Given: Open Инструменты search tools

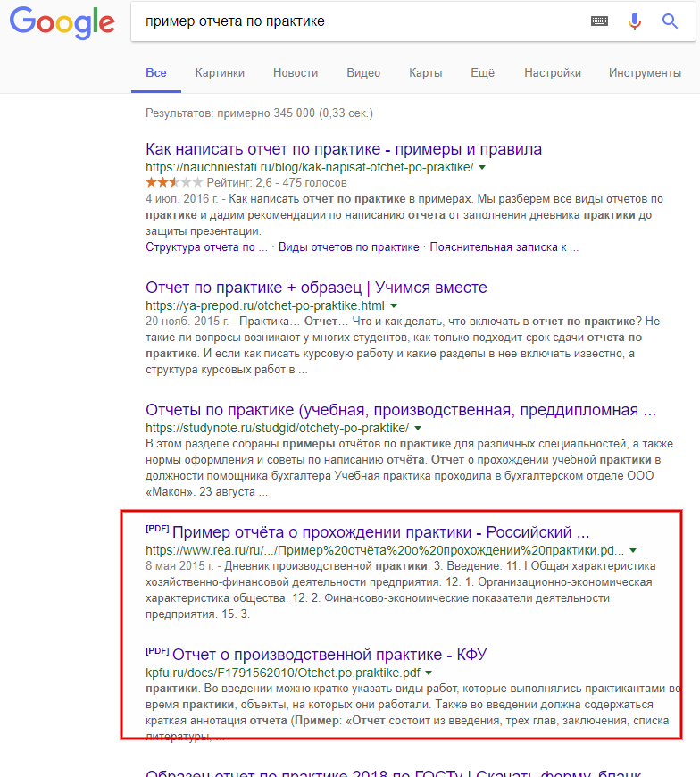Looking at the screenshot, I should (x=645, y=73).
